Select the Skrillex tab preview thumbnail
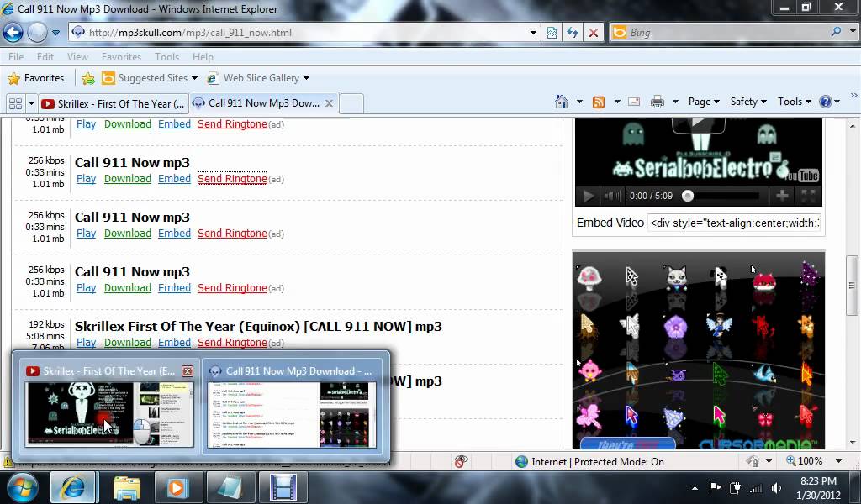Image resolution: width=861 pixels, height=504 pixels. pos(109,413)
